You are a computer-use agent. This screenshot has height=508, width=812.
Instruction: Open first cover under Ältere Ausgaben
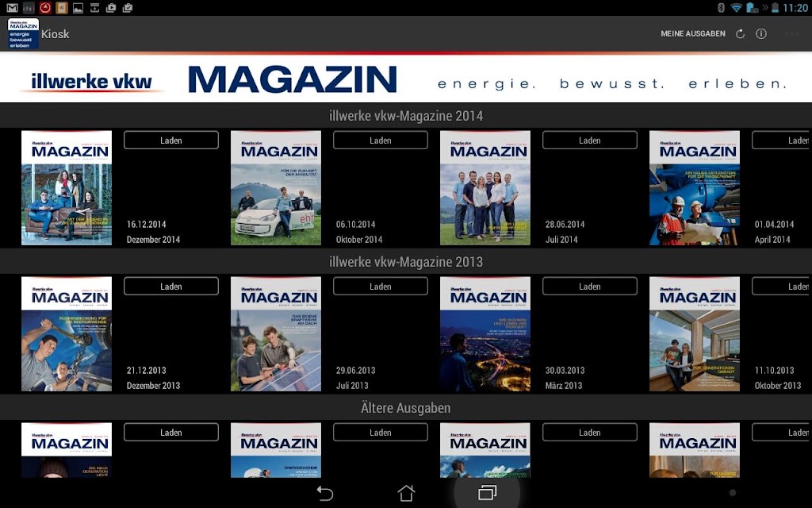pyautogui.click(x=67, y=450)
